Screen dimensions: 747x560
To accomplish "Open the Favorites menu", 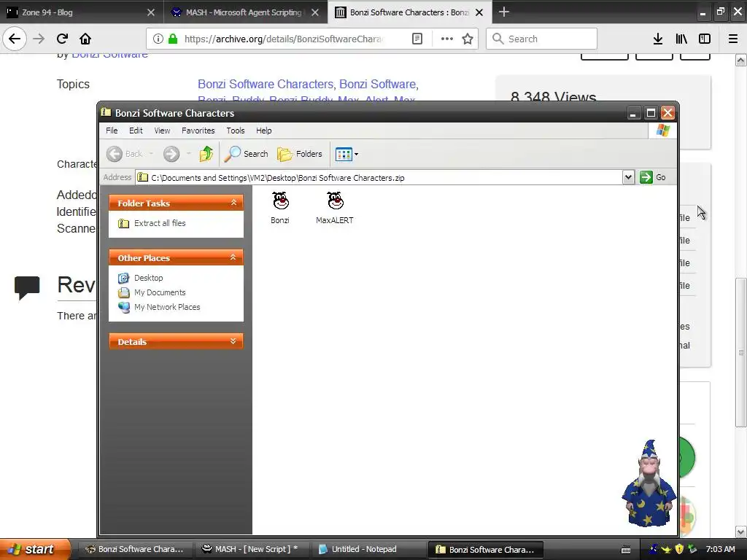I will pyautogui.click(x=198, y=131).
